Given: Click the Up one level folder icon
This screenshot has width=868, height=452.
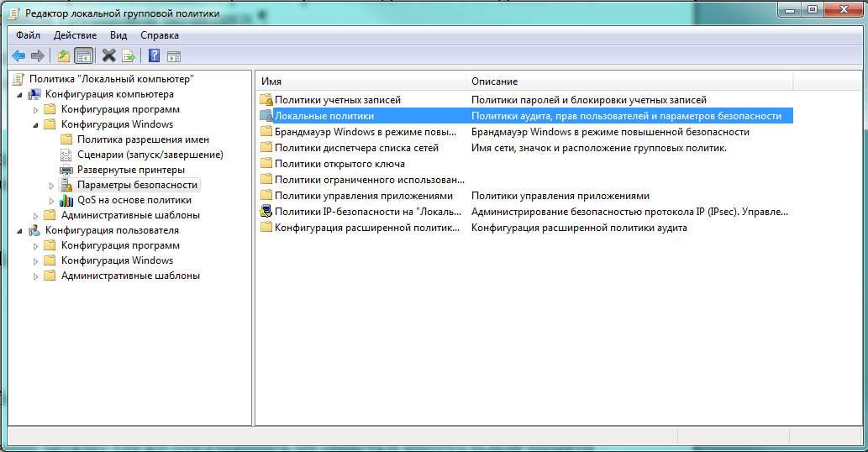Looking at the screenshot, I should click(64, 56).
